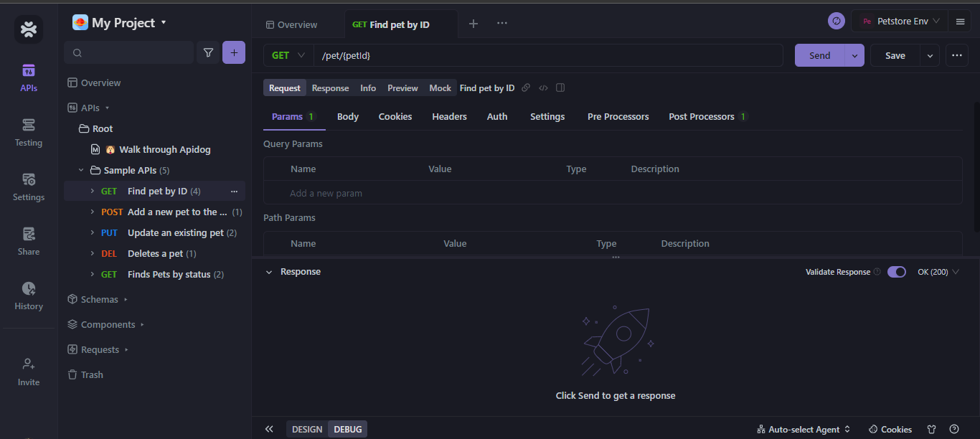The image size is (980, 439).
Task: Open the Post Processors tab
Action: tap(707, 116)
